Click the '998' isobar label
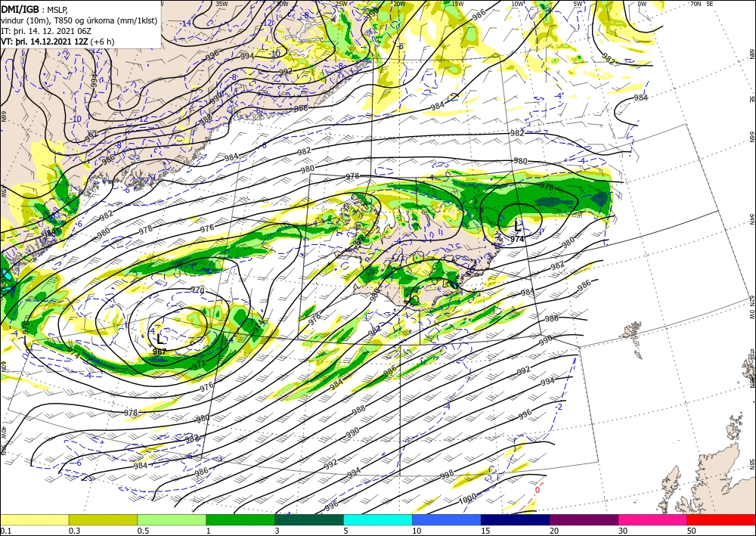The image size is (756, 536). click(x=447, y=476)
